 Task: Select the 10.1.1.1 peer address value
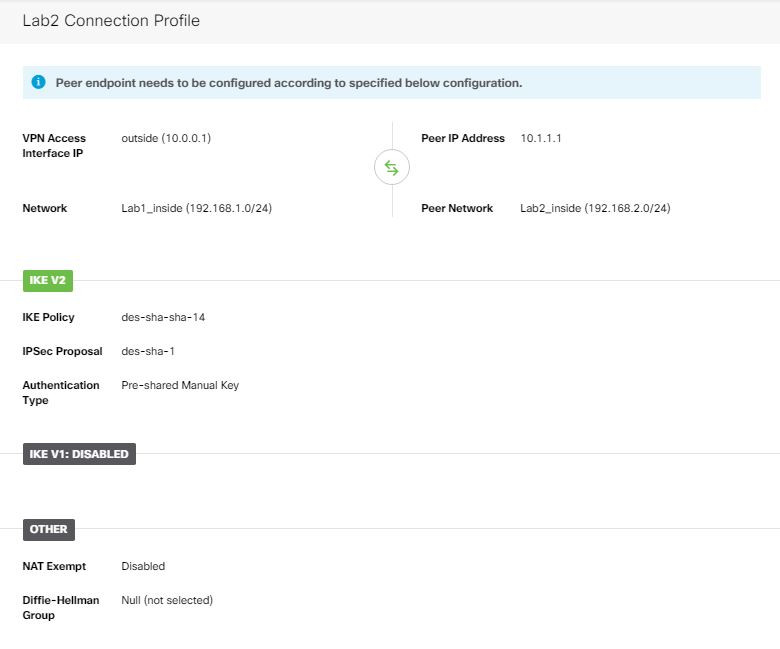[541, 138]
